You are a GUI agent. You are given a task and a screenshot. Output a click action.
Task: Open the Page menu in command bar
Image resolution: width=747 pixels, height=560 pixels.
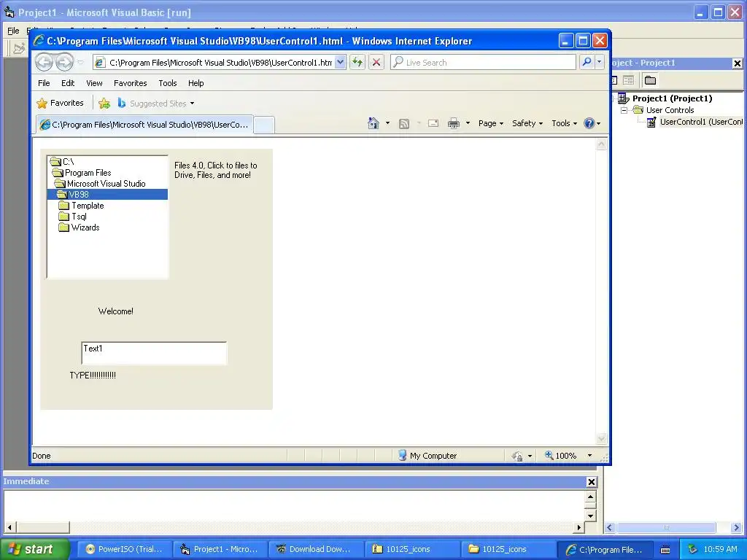pyautogui.click(x=491, y=123)
